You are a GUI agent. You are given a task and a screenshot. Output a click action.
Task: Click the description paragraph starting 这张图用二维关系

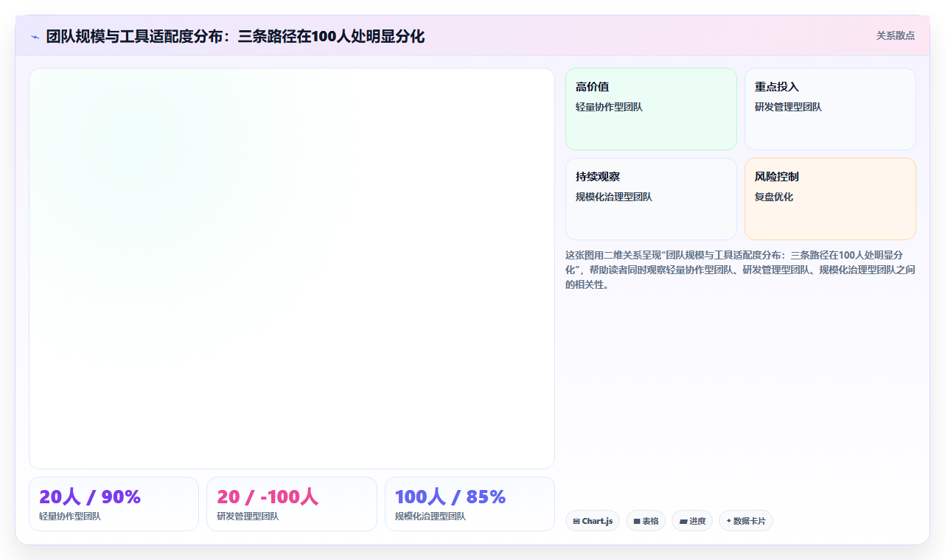point(740,270)
